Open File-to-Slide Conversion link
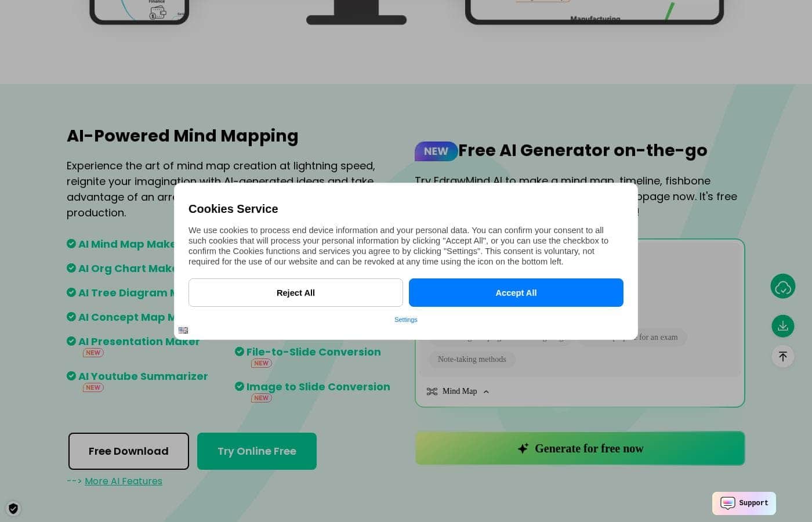Screen dimensions: 812x522 click(x=313, y=352)
